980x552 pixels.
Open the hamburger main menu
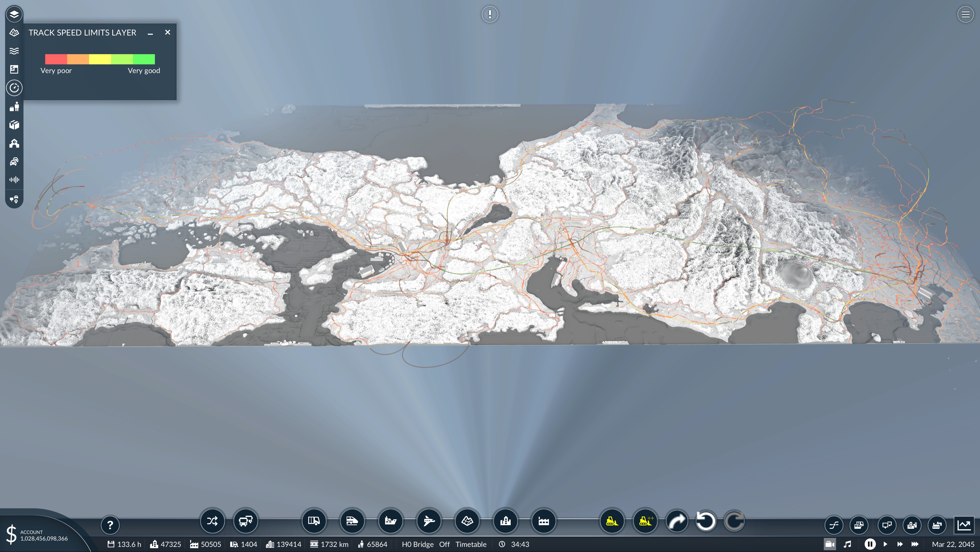tap(965, 15)
